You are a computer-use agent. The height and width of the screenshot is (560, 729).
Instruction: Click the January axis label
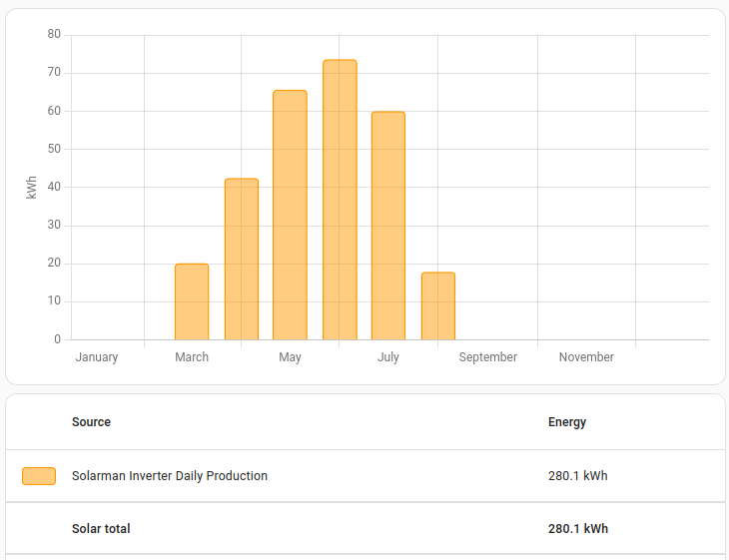tap(97, 357)
